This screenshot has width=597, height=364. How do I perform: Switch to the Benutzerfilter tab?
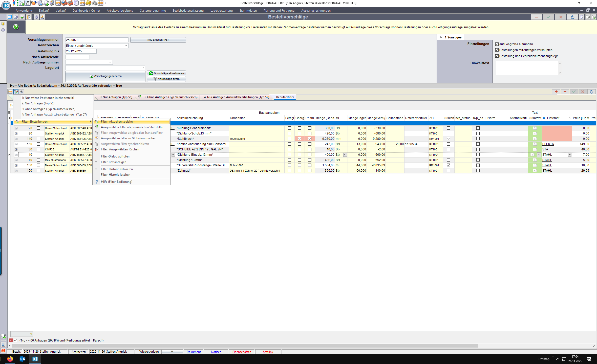point(285,97)
